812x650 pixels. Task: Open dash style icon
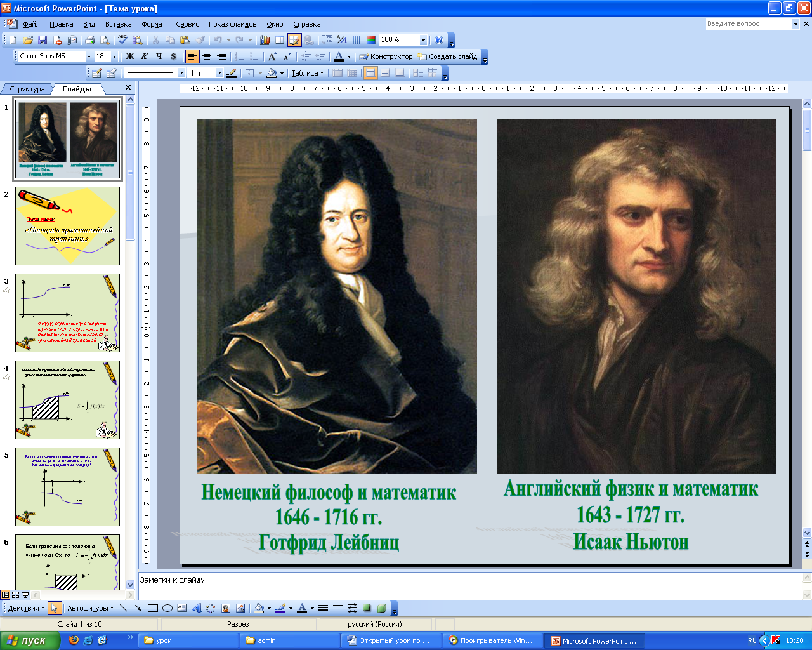(337, 608)
